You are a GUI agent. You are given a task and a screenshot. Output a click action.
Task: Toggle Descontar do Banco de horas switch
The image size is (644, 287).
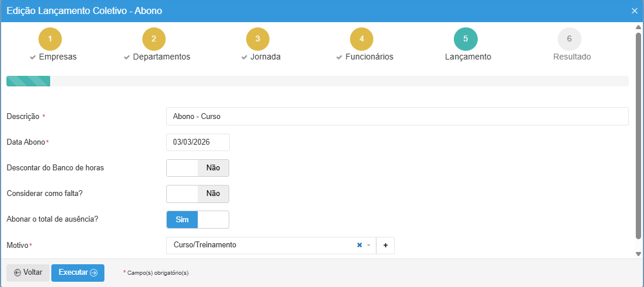coord(198,168)
